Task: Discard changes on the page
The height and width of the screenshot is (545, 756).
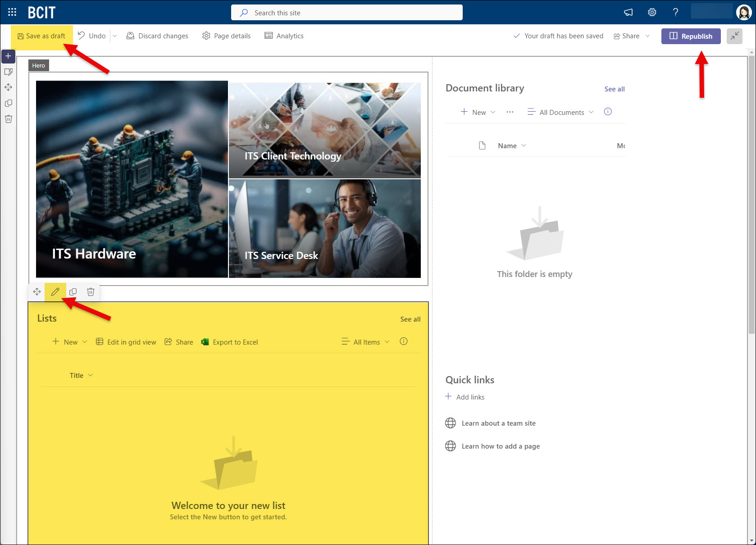Action: [157, 36]
